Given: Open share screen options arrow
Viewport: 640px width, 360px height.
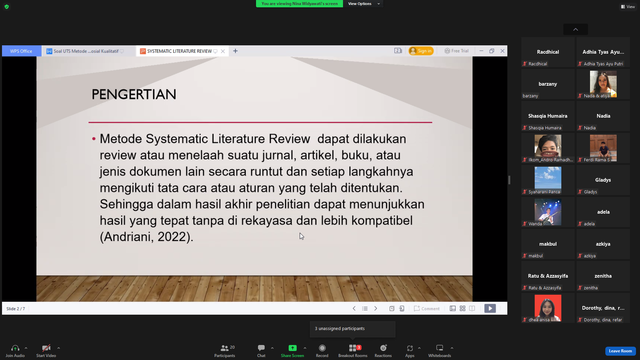Looking at the screenshot, I should coord(305,348).
